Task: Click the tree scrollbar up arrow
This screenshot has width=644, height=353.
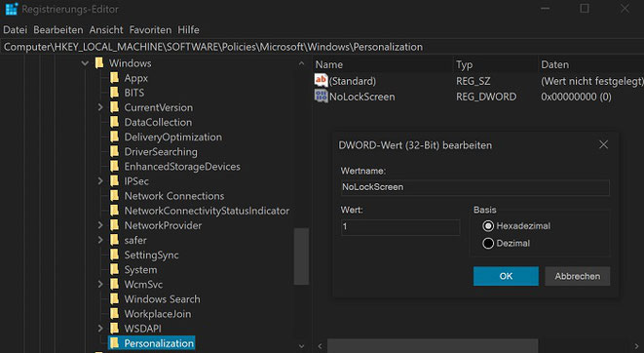Action: coord(301,63)
